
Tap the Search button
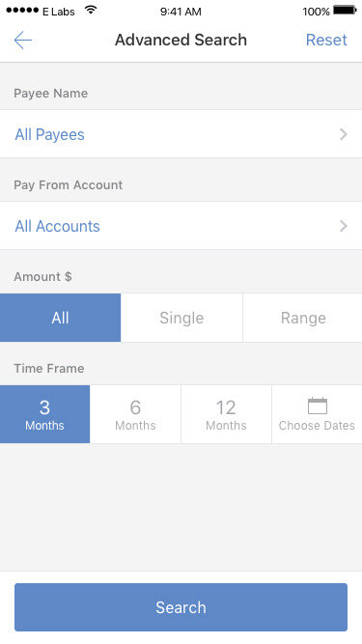point(181,607)
